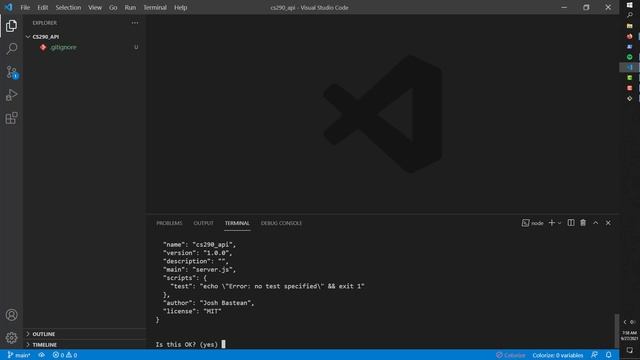Open the Edit menu
The height and width of the screenshot is (360, 640).
click(42, 7)
